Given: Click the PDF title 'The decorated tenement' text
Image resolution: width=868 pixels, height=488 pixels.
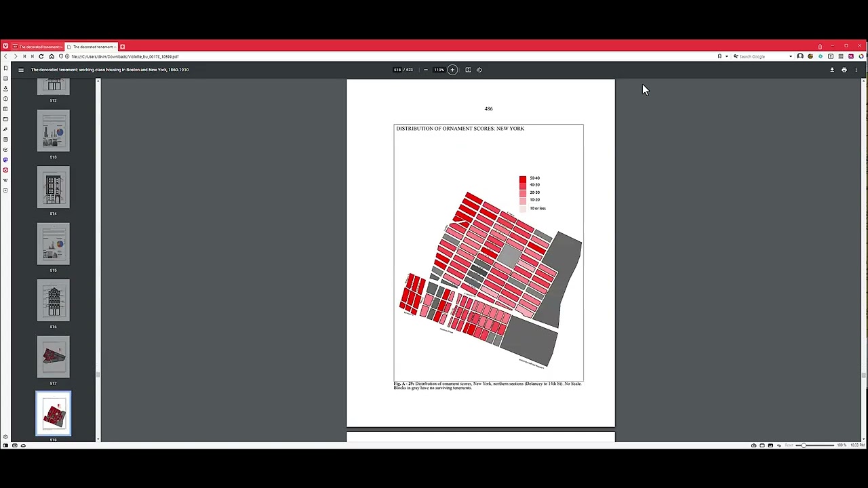Looking at the screenshot, I should (x=110, y=70).
